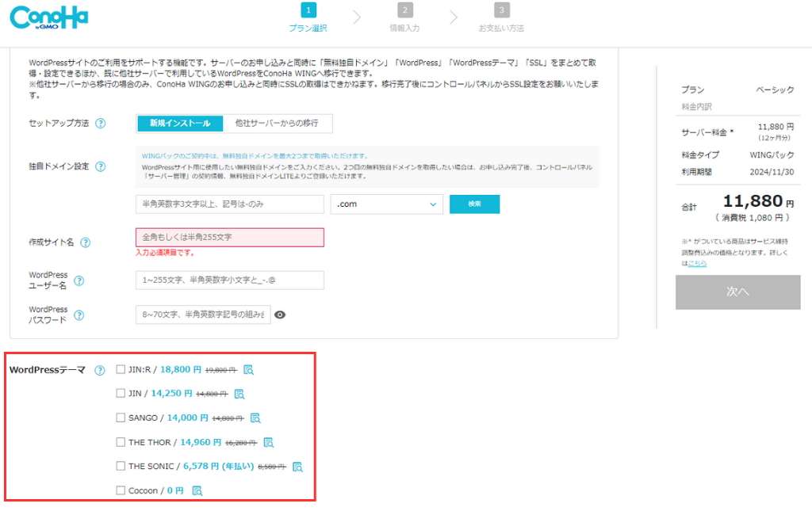Viewport: 812px width, 511px height.
Task: Open help for セットアップ方法
Action: tap(101, 124)
